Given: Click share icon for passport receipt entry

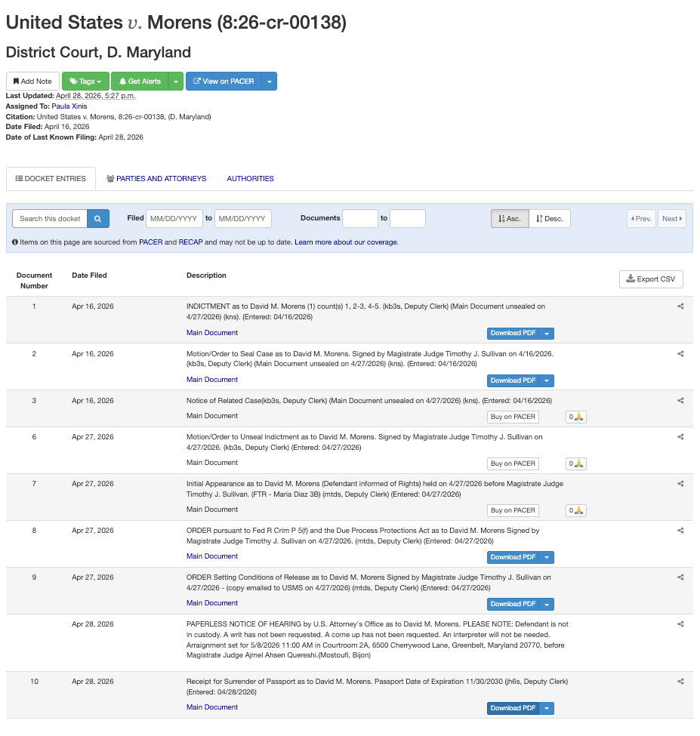Looking at the screenshot, I should 680,682.
